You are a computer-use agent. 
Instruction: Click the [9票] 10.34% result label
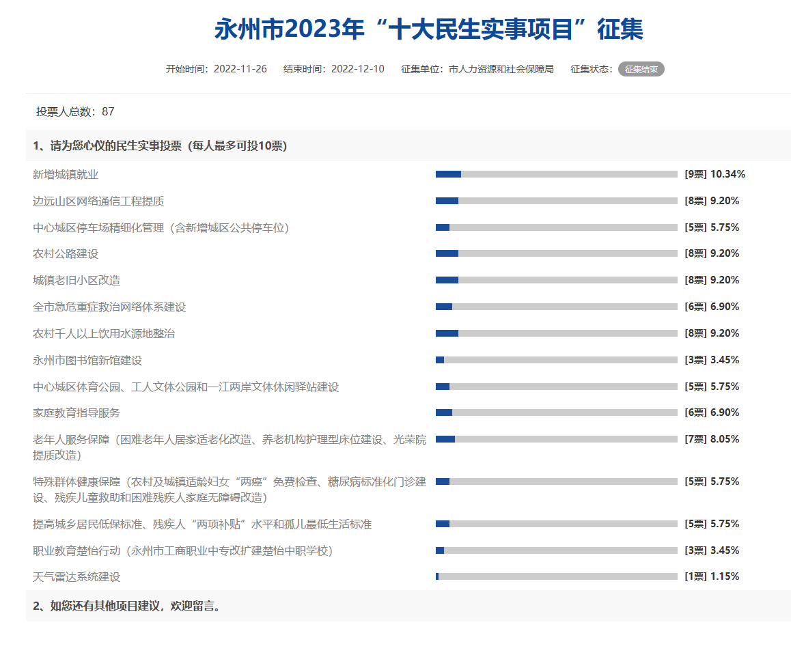click(x=714, y=174)
